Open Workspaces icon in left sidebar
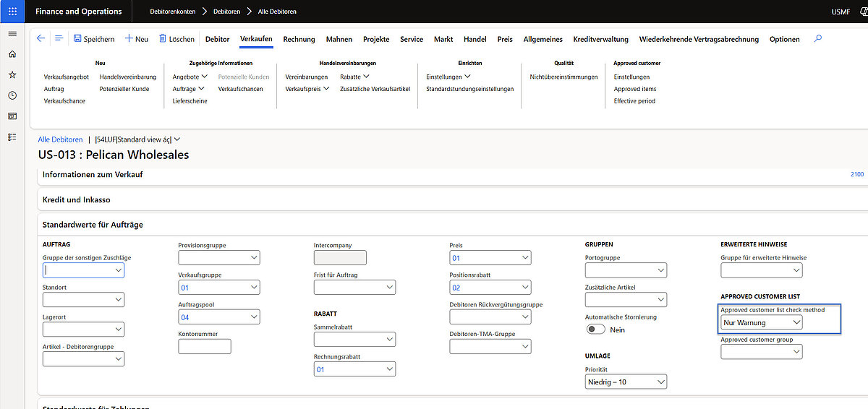This screenshot has width=868, height=409. [x=12, y=116]
